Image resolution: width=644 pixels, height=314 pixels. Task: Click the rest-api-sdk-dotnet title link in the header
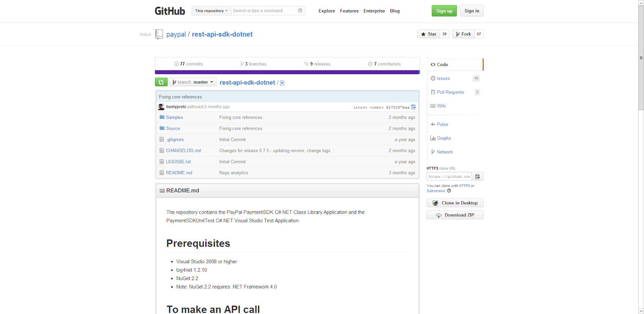[222, 34]
